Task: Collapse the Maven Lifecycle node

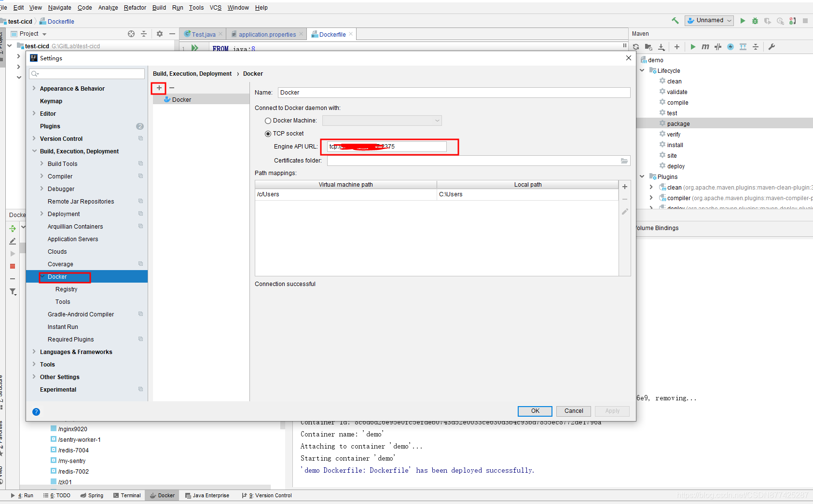Action: 642,70
